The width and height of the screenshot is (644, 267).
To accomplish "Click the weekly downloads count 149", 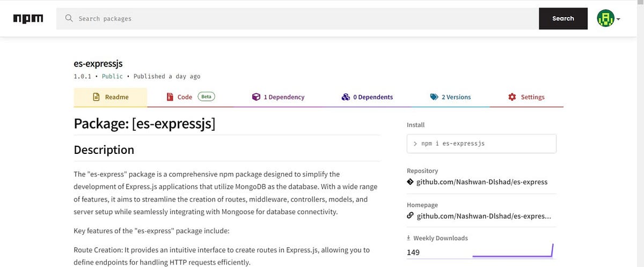I will 413,253.
